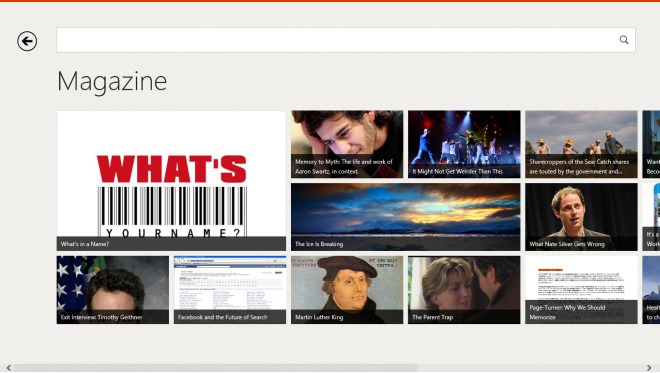
Task: Focus the search input field
Action: [346, 40]
